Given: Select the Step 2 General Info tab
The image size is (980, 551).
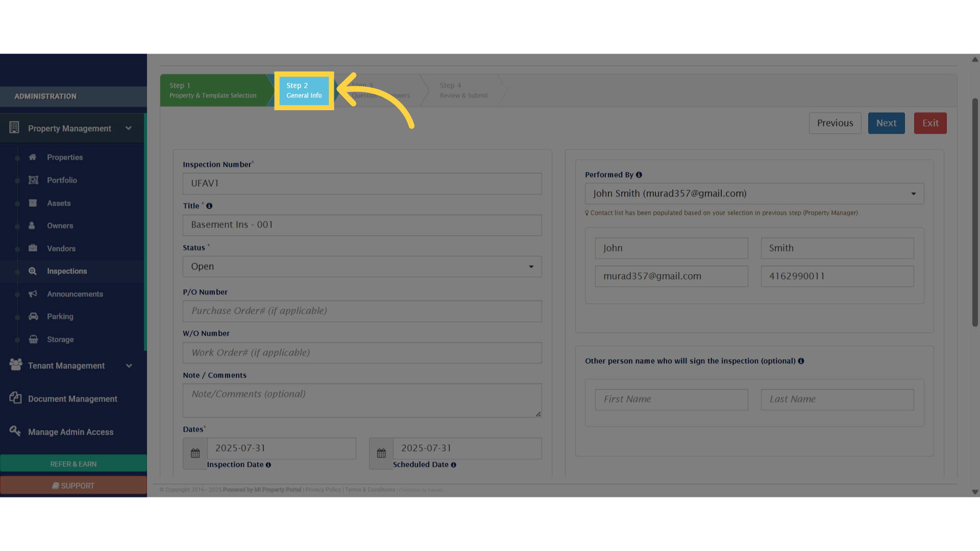Looking at the screenshot, I should [304, 90].
